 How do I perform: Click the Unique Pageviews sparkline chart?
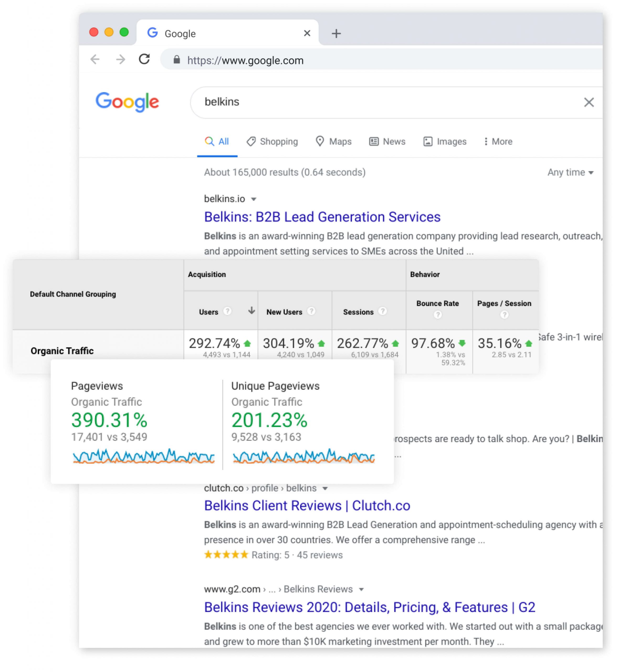click(x=304, y=456)
